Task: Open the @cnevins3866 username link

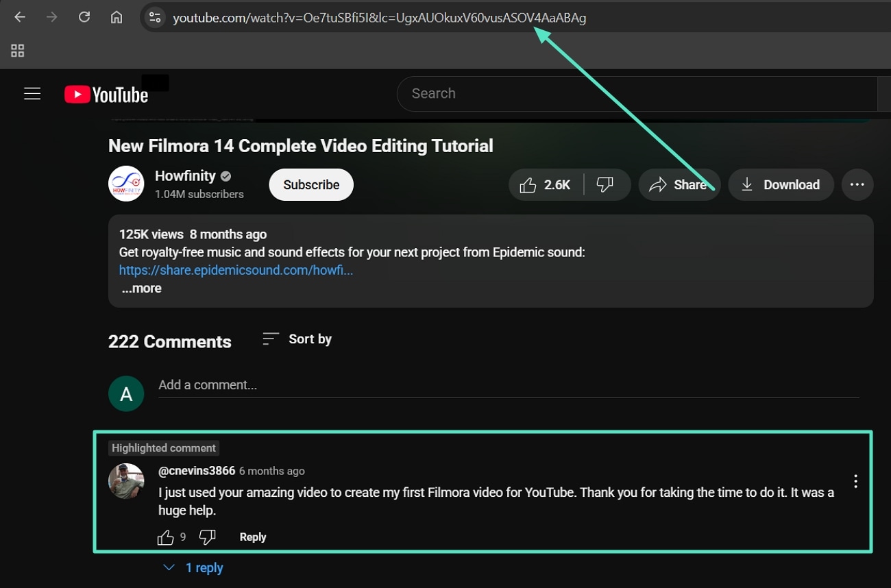Action: (197, 471)
